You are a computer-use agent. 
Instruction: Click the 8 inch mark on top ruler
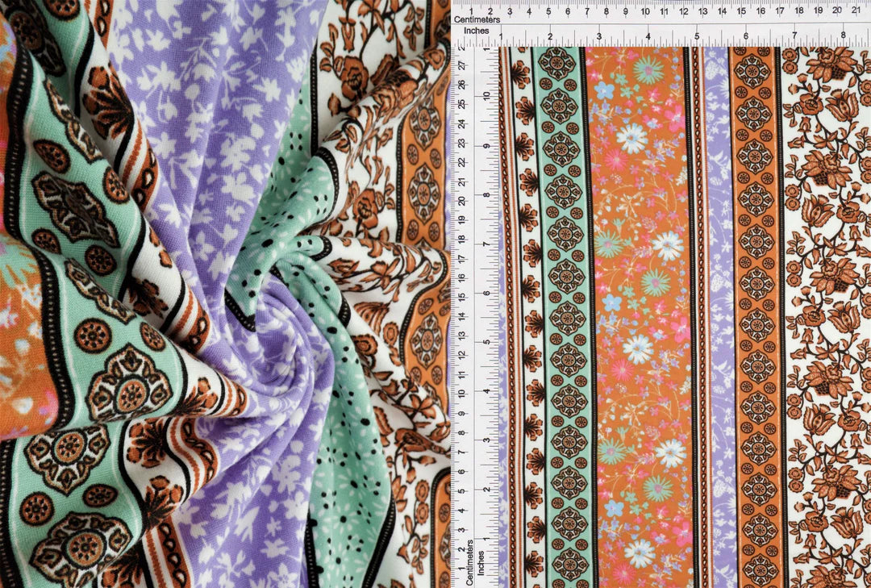843,35
